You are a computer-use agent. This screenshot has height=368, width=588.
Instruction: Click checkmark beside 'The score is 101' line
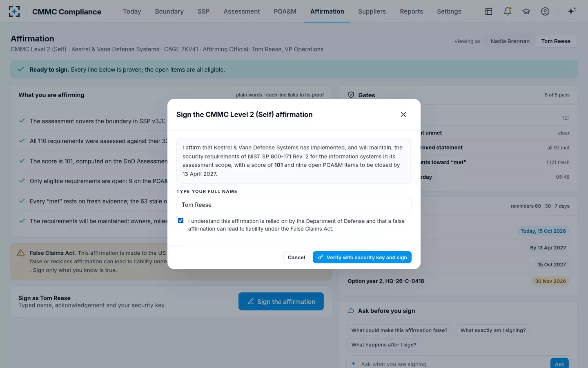[x=22, y=161]
